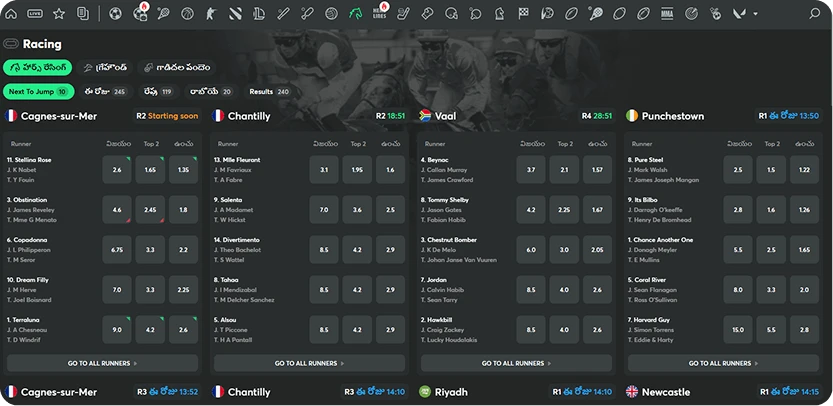Select the రేపు 119 filter

158,91
